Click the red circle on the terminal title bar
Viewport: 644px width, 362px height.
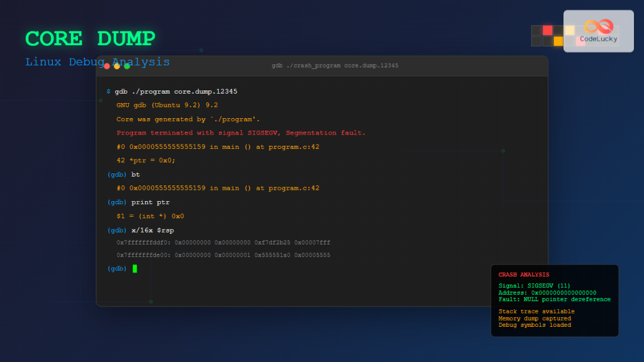(x=108, y=65)
